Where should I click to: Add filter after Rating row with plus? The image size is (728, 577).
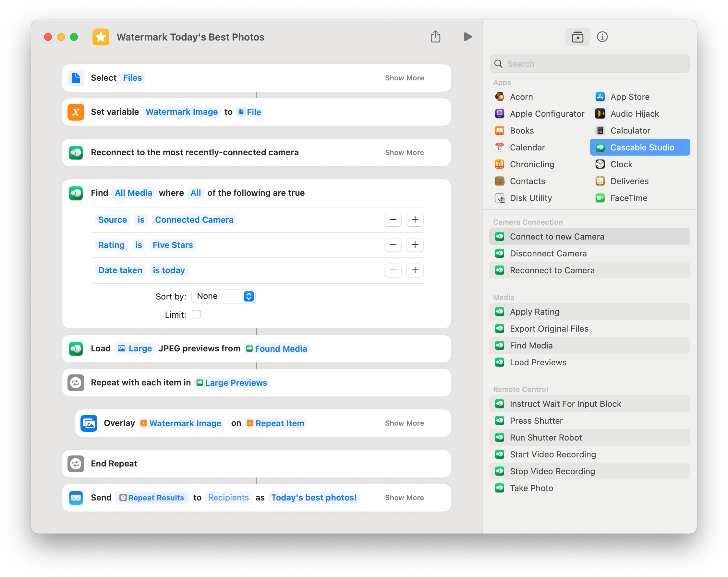415,245
